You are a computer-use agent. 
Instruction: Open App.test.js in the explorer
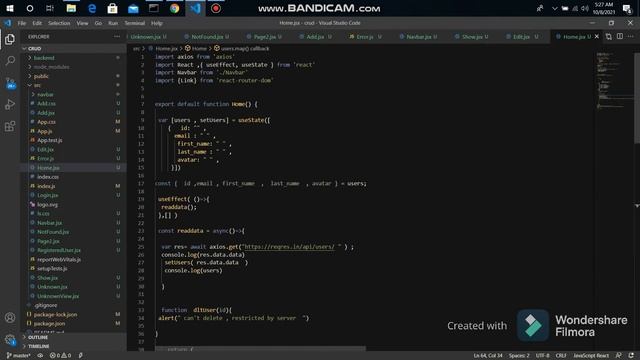(73, 140)
